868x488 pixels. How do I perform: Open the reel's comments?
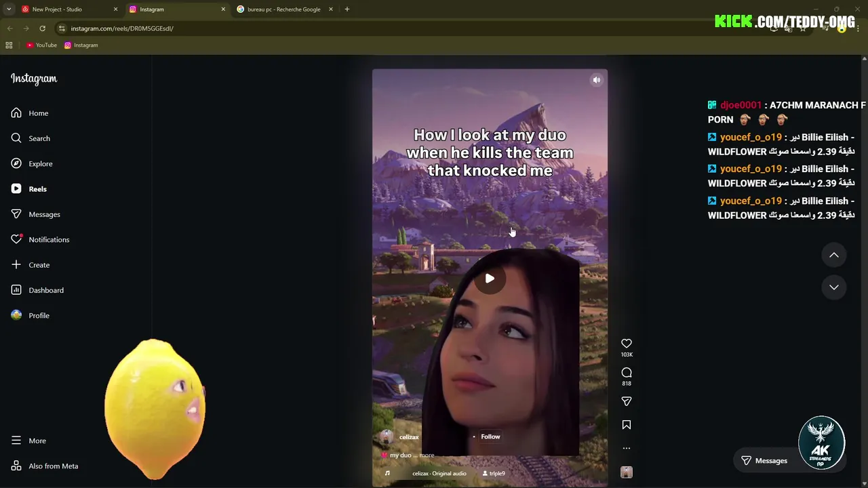point(627,373)
